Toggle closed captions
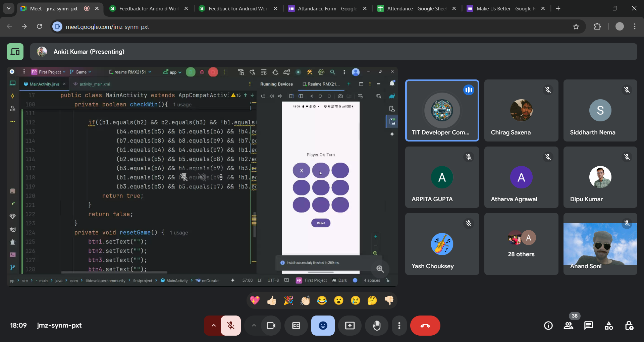Image resolution: width=644 pixels, height=342 pixels. tap(296, 326)
